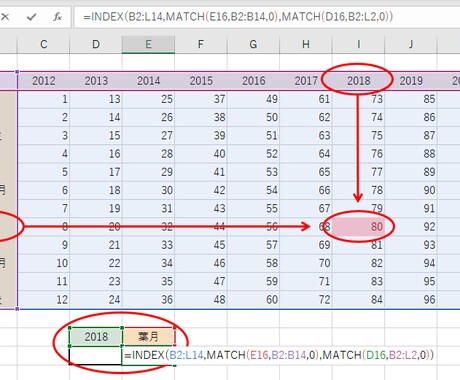Select column E header

click(x=148, y=44)
